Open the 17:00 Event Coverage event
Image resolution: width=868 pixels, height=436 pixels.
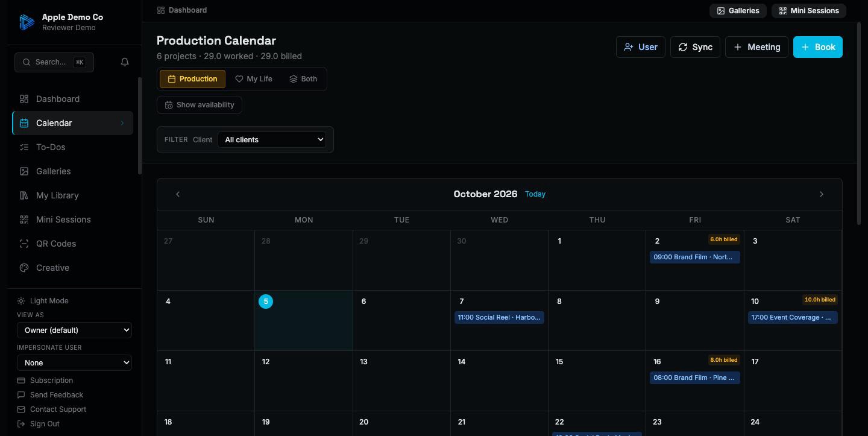[793, 318]
